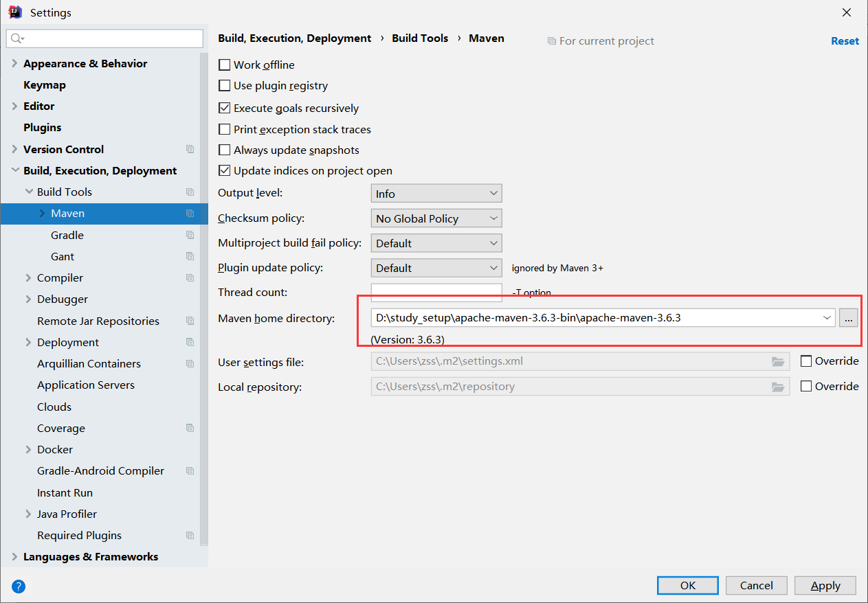Click project-level icon next to Build Tools
Image resolution: width=868 pixels, height=603 pixels.
190,192
